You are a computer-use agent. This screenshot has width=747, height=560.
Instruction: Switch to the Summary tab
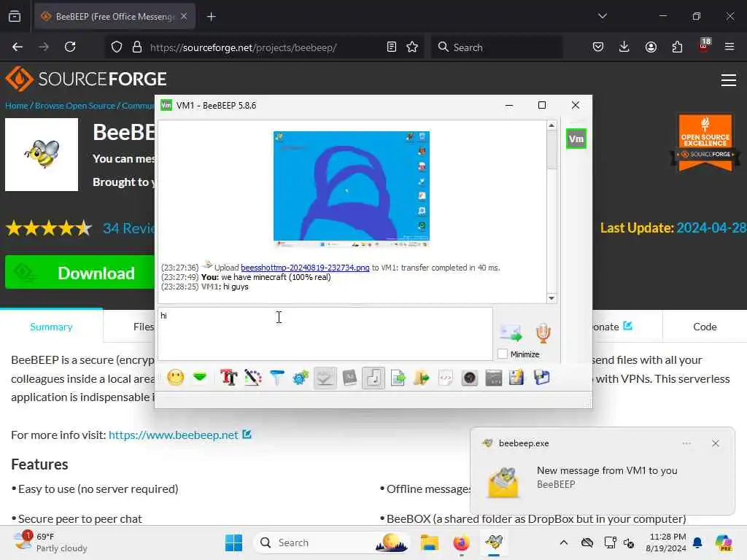pyautogui.click(x=51, y=327)
